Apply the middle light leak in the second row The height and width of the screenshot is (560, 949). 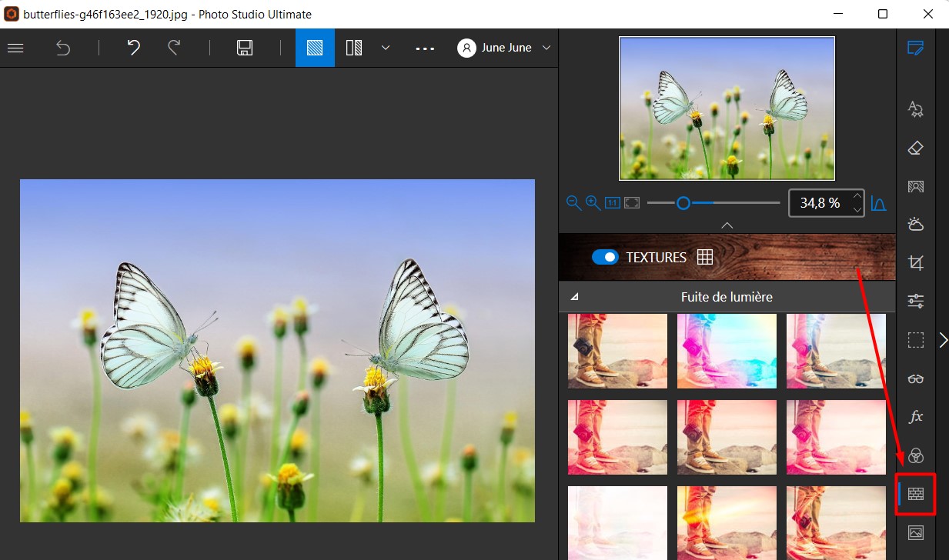coord(727,437)
